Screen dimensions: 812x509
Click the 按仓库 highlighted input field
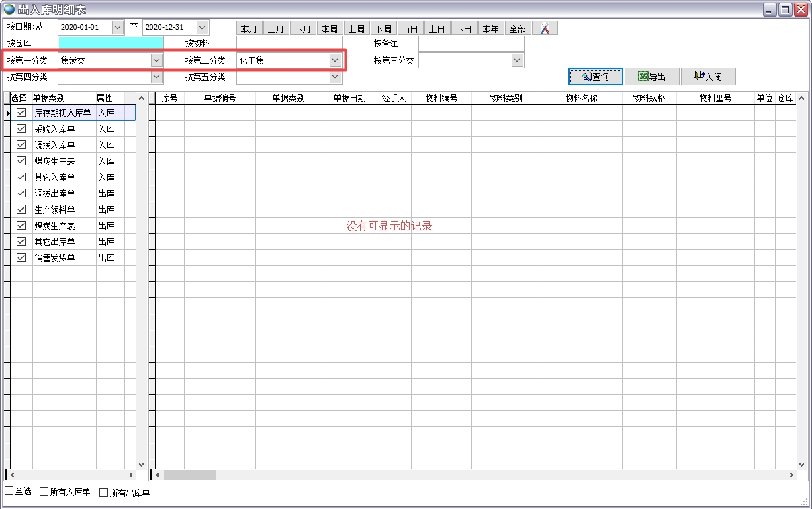click(111, 43)
